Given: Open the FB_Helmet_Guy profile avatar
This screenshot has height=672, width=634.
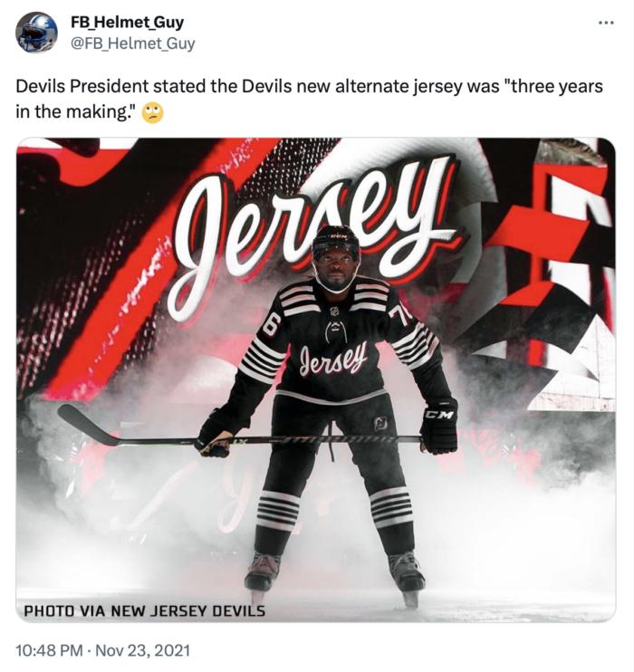Looking at the screenshot, I should point(36,32).
